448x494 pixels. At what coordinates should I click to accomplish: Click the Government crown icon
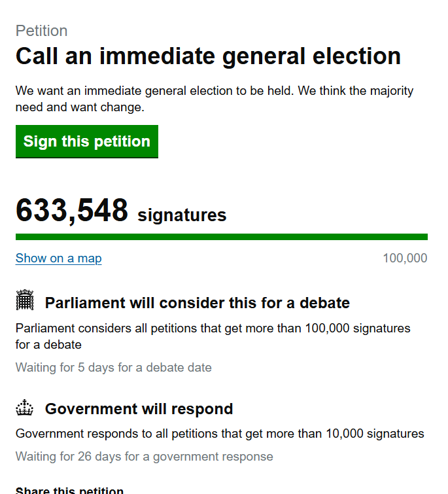[25, 408]
